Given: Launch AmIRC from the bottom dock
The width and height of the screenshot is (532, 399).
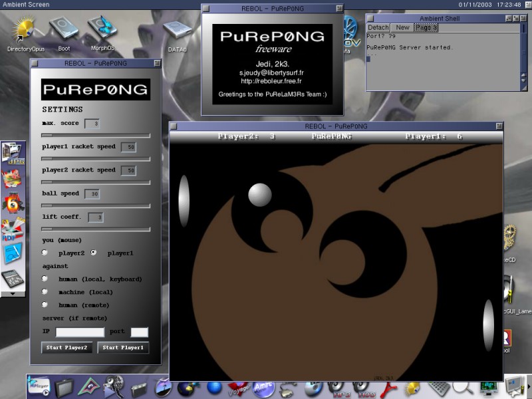Looking at the screenshot, I should coord(263,389).
